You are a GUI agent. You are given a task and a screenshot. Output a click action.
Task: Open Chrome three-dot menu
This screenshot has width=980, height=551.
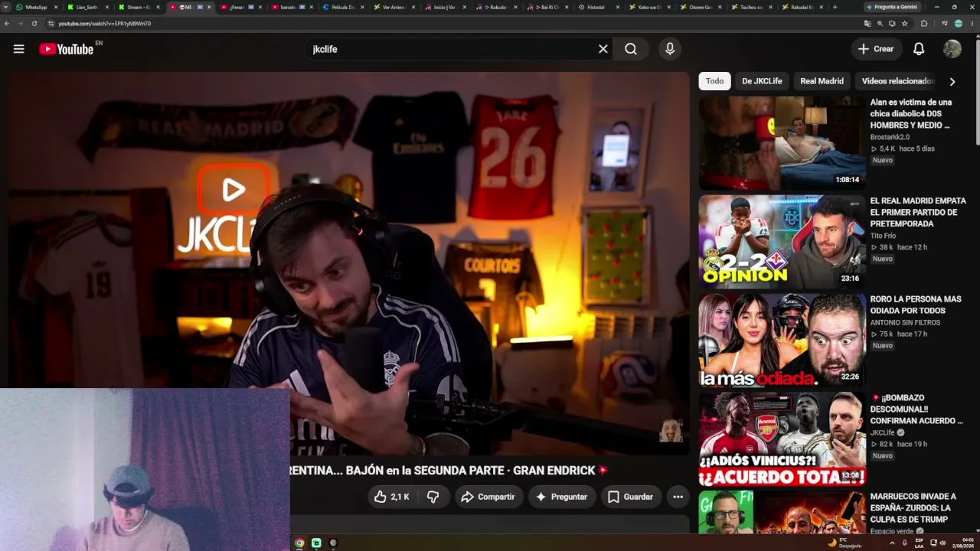pyautogui.click(x=972, y=24)
